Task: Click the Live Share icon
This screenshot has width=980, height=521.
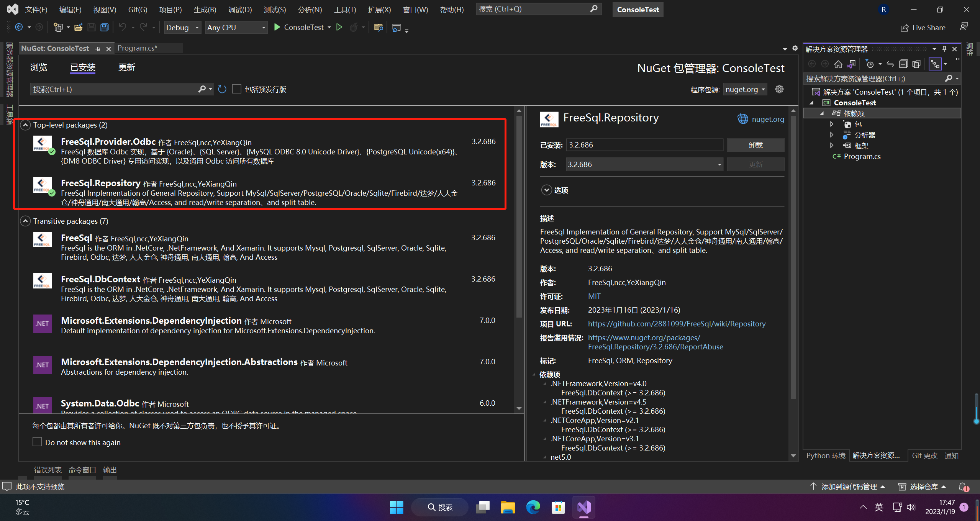Action: (x=905, y=28)
